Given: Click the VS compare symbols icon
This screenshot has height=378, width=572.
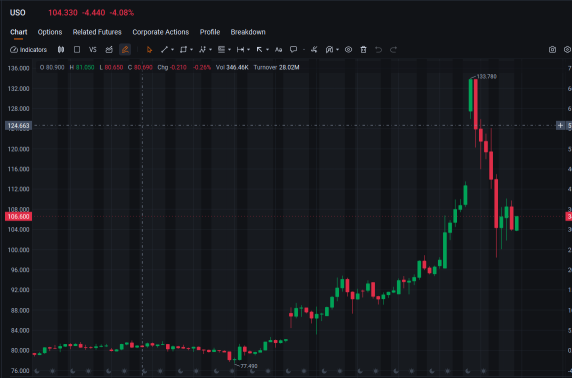Looking at the screenshot, I should [93, 50].
